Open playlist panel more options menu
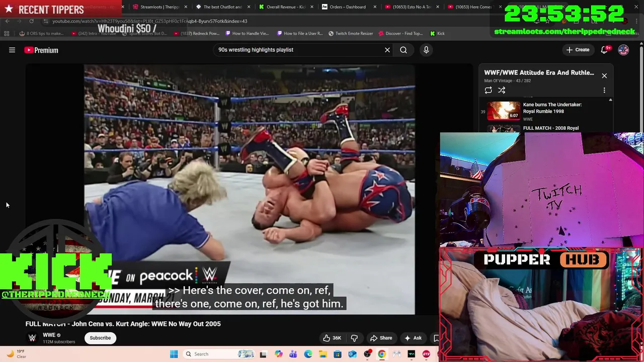The width and height of the screenshot is (644, 362). [x=604, y=90]
